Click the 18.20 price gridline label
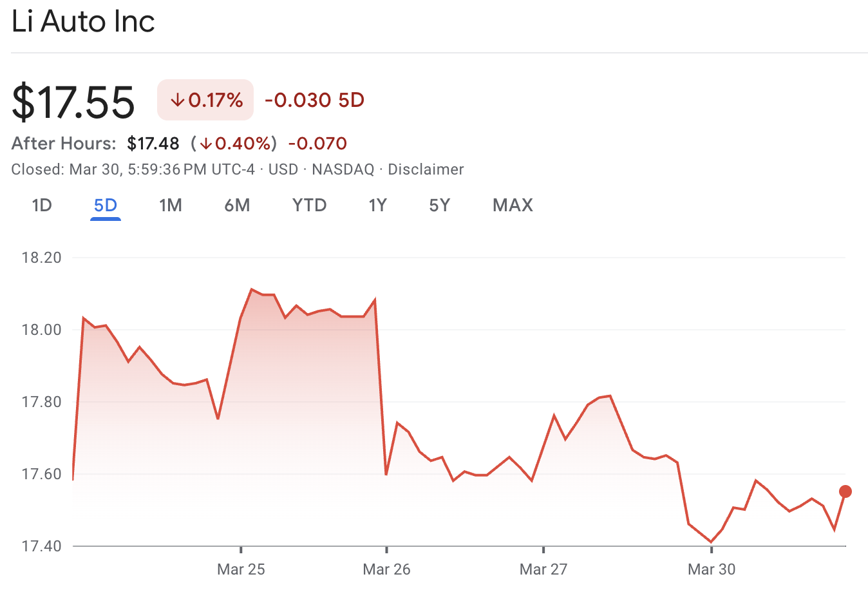Image resolution: width=868 pixels, height=590 pixels. click(41, 257)
